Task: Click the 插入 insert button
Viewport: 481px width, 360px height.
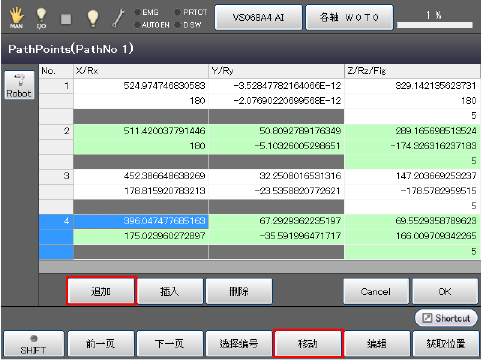Action: tap(170, 292)
